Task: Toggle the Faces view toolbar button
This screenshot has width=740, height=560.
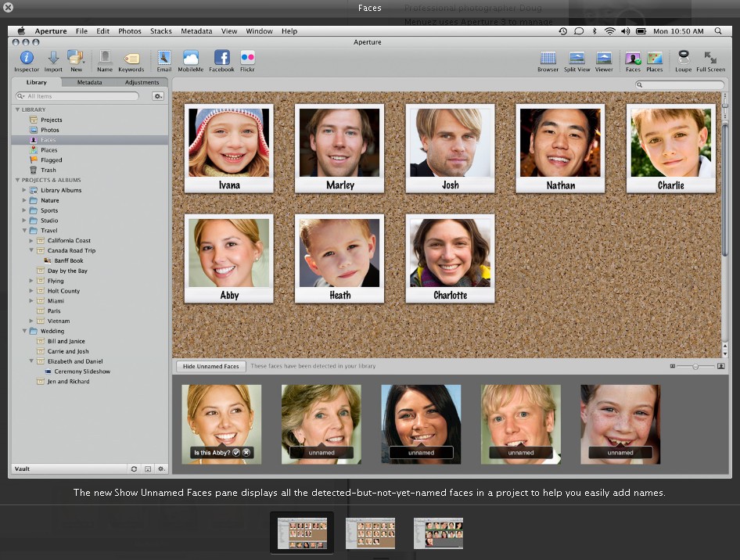Action: tap(632, 59)
